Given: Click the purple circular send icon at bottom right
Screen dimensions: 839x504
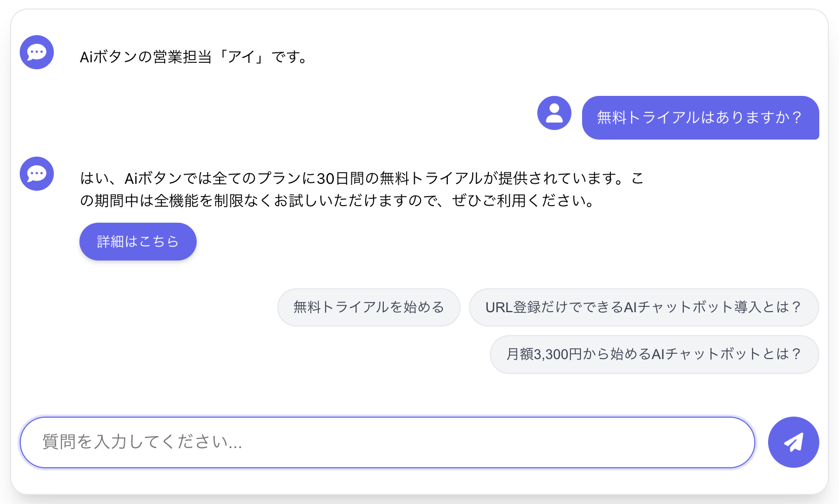Looking at the screenshot, I should tap(794, 442).
